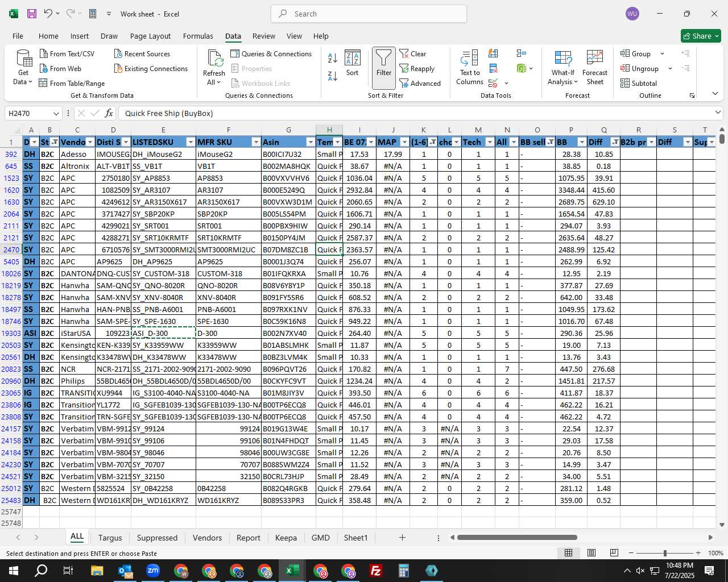Expand the What-If Analysis menu
Image resolution: width=728 pixels, height=582 pixels.
(x=562, y=67)
